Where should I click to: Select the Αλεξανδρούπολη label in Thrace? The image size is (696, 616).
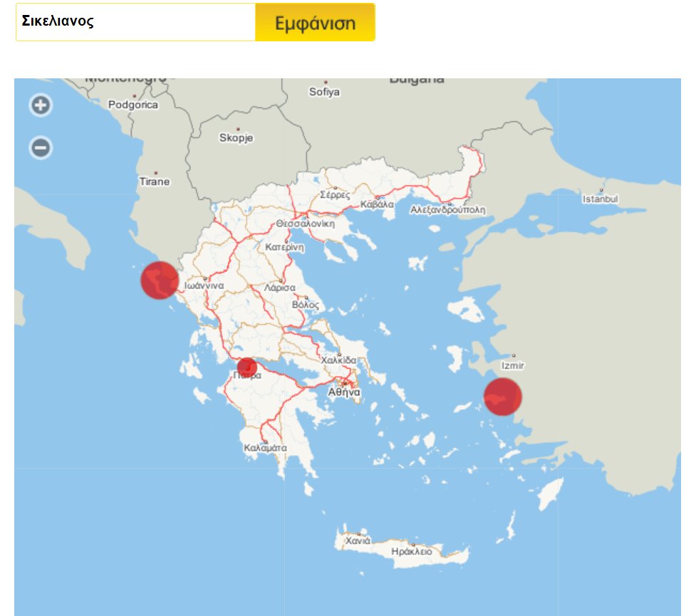pos(447,209)
